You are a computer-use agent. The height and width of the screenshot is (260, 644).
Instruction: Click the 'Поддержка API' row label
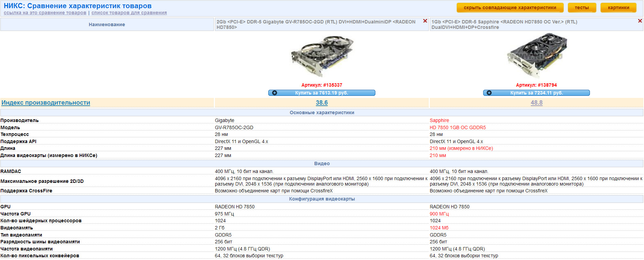[x=18, y=141]
